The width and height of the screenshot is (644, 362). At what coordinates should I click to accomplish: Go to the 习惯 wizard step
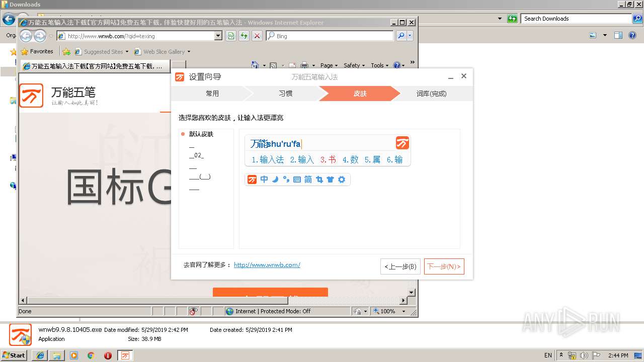(286, 94)
